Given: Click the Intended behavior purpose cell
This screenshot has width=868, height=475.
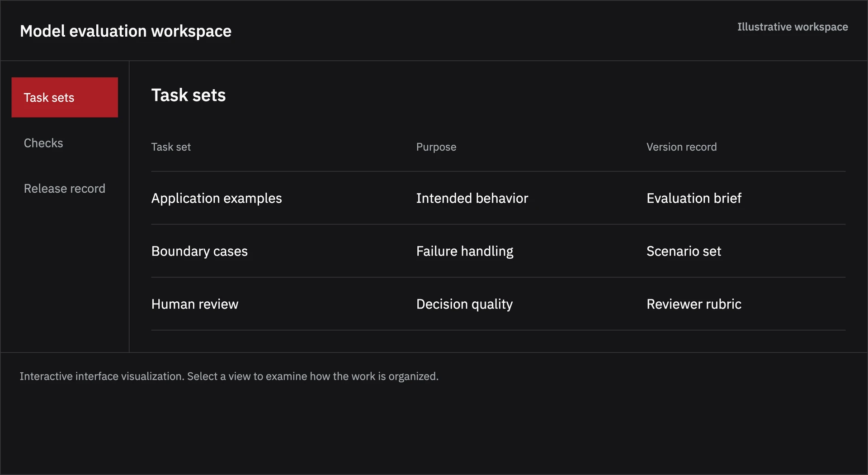Looking at the screenshot, I should (x=472, y=198).
